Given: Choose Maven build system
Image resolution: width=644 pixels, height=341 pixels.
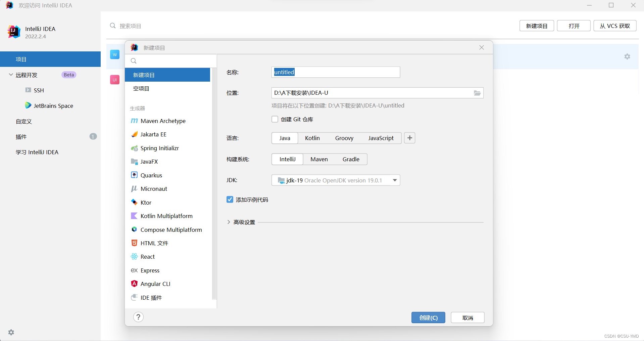Looking at the screenshot, I should pyautogui.click(x=319, y=159).
